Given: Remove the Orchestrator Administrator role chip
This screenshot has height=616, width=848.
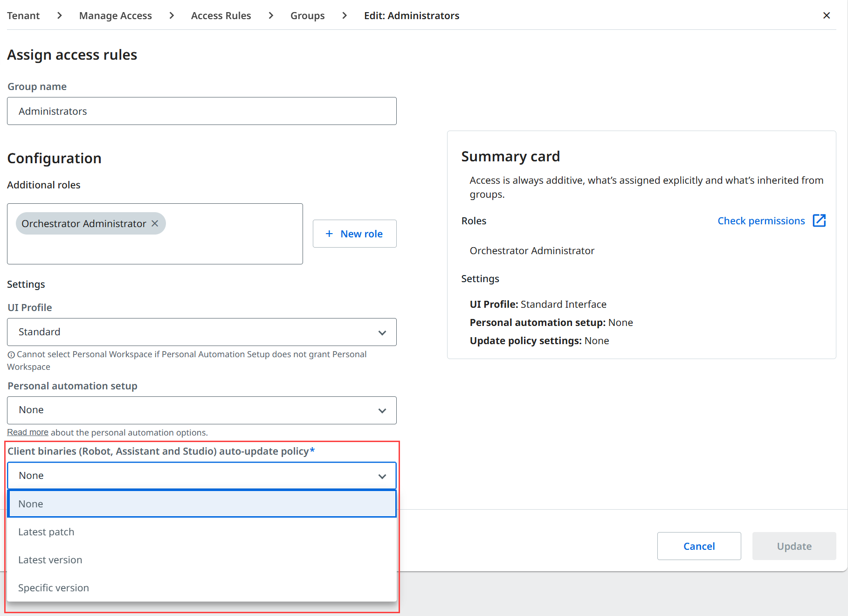Looking at the screenshot, I should [x=155, y=223].
